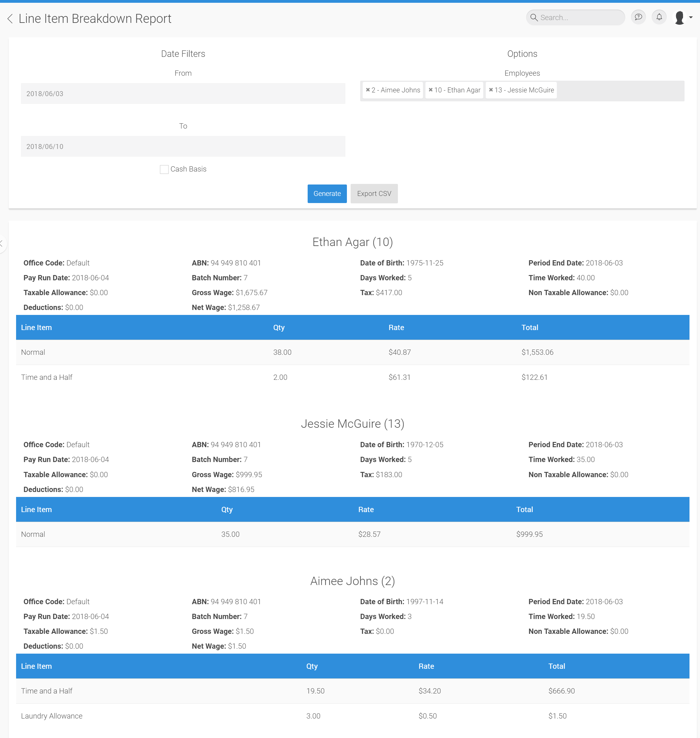Viewport: 700px width, 738px height.
Task: Click the Generate button
Action: (x=327, y=193)
